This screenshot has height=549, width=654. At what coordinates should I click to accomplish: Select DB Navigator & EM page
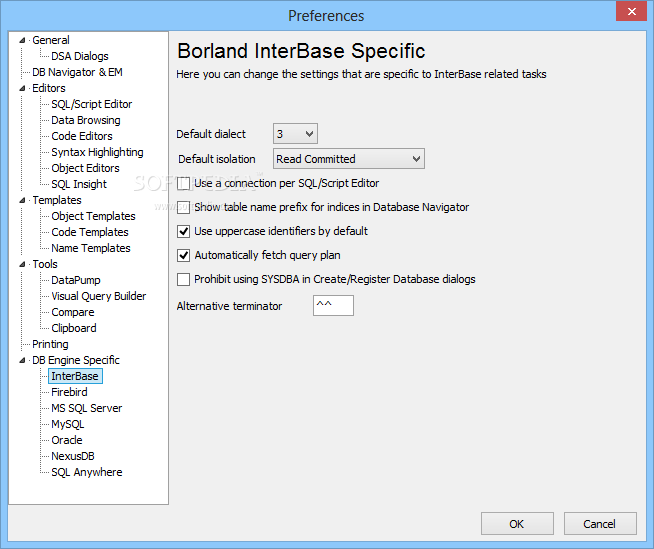(77, 72)
